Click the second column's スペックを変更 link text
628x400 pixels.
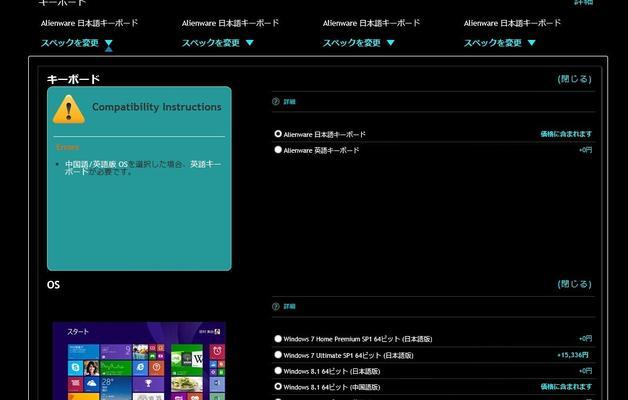point(211,43)
